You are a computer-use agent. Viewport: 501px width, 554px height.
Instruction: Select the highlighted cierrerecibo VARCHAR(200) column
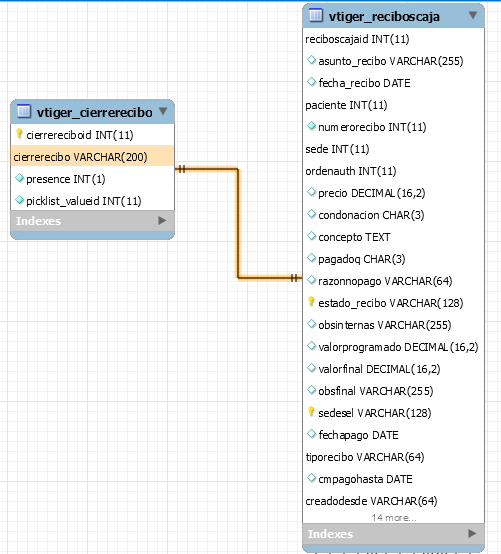(93, 156)
